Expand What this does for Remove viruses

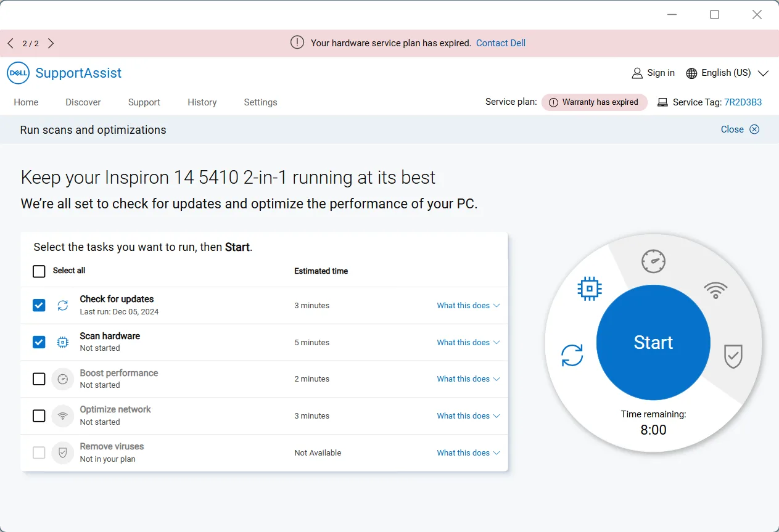(x=468, y=452)
